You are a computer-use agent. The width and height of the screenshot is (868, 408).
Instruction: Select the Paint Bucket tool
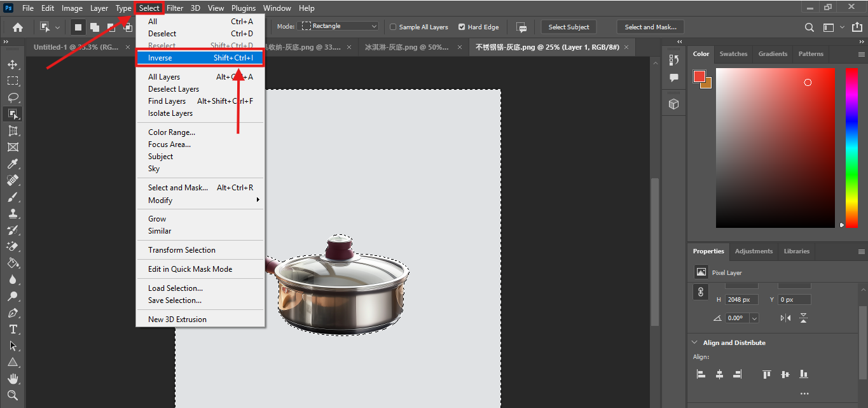click(13, 263)
